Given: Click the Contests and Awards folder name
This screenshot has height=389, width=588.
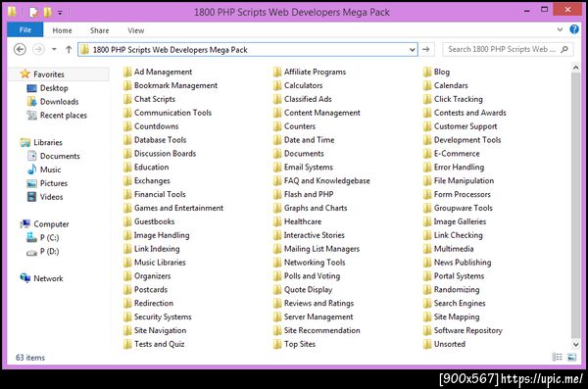Looking at the screenshot, I should [469, 113].
